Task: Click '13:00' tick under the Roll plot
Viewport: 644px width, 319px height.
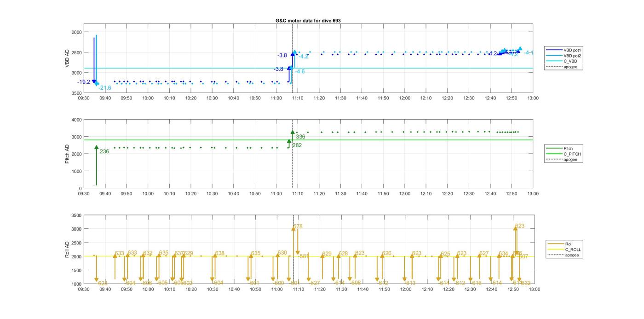Action: (x=534, y=290)
